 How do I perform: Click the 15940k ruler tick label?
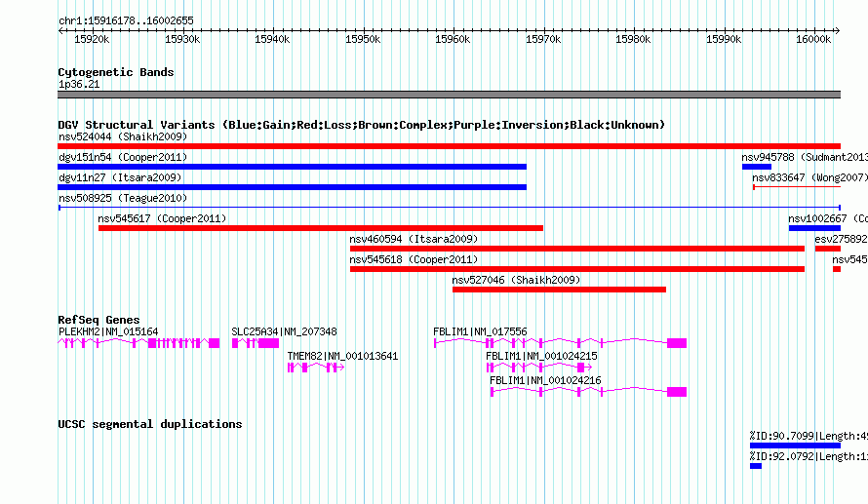(x=272, y=39)
